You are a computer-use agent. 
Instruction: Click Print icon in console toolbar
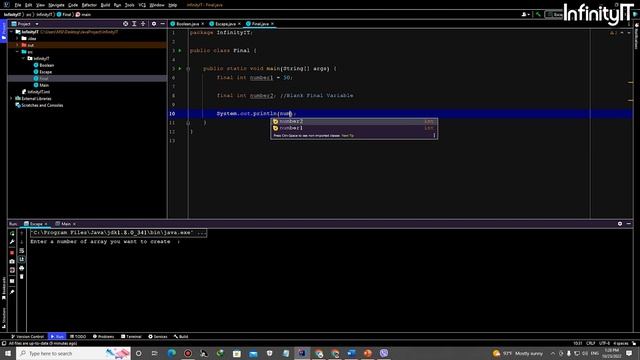(22, 268)
